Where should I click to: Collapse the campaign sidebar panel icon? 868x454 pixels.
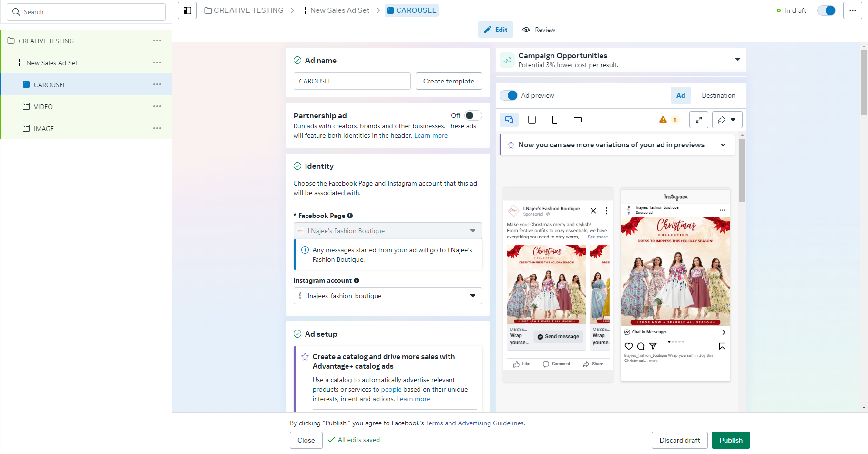[187, 10]
